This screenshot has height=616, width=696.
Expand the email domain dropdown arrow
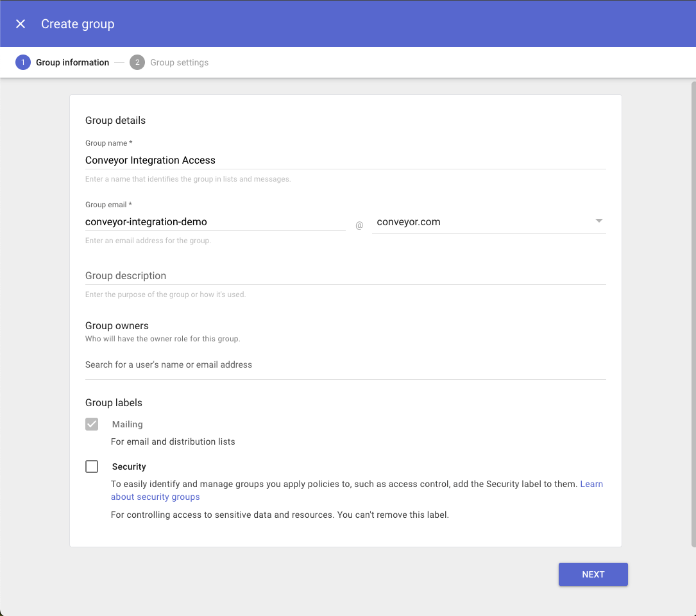tap(598, 221)
